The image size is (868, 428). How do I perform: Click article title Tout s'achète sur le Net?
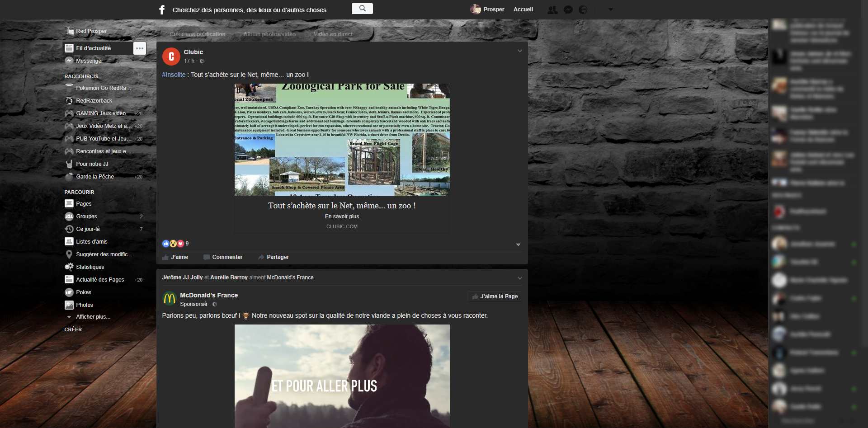tap(342, 206)
